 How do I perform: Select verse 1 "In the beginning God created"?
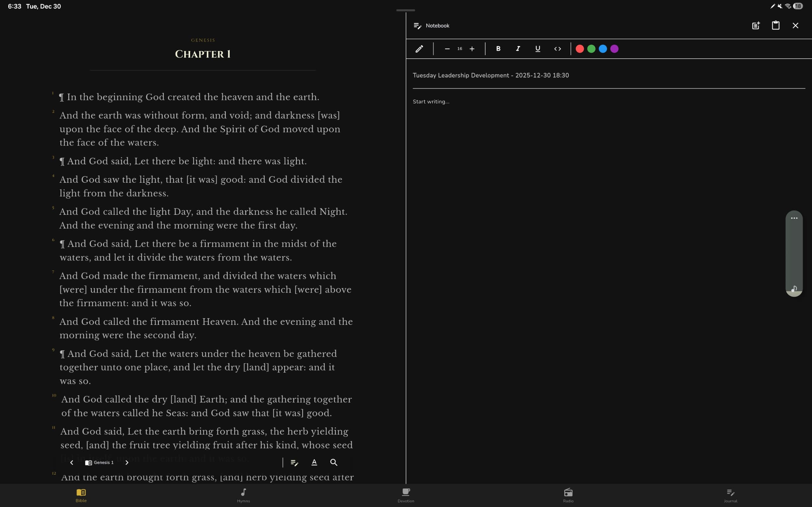[x=189, y=97]
